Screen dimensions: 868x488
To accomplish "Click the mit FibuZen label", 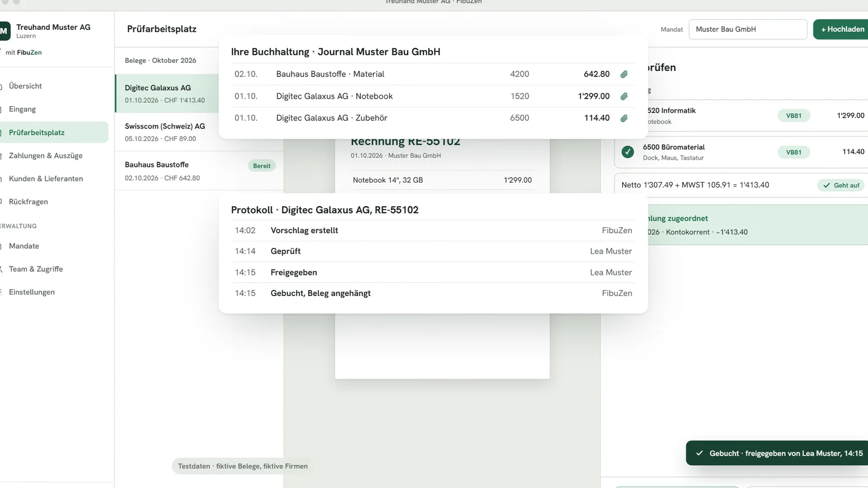I will (x=23, y=53).
